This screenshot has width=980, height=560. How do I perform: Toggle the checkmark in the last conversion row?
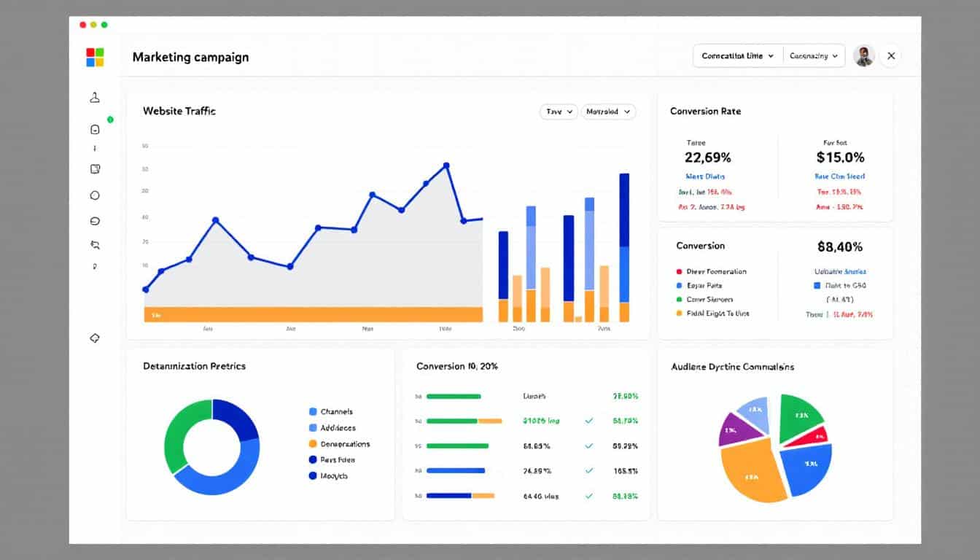[x=588, y=496]
